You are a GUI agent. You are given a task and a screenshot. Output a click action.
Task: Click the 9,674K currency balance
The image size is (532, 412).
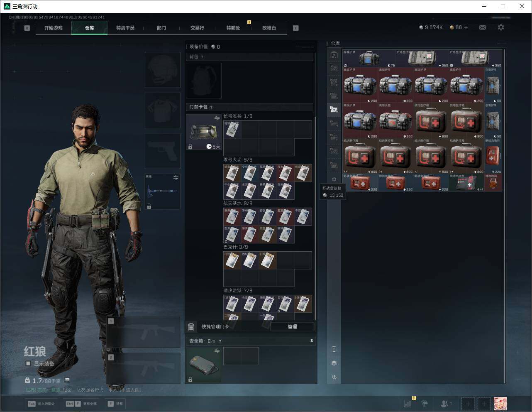coord(431,27)
